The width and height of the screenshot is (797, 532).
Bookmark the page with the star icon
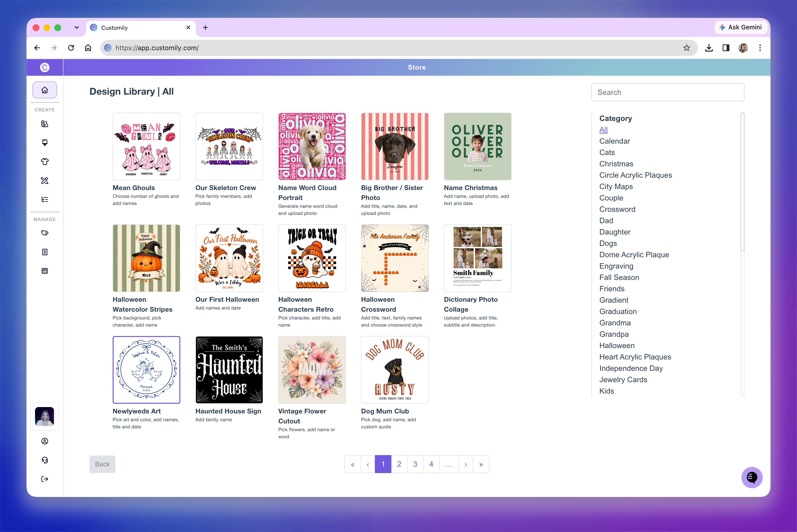(686, 48)
